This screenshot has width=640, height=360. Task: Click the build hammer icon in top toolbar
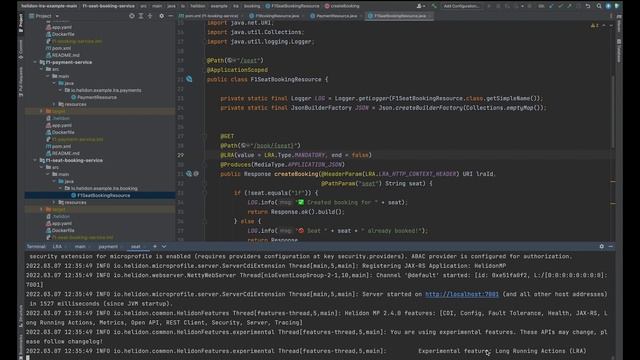click(x=433, y=6)
